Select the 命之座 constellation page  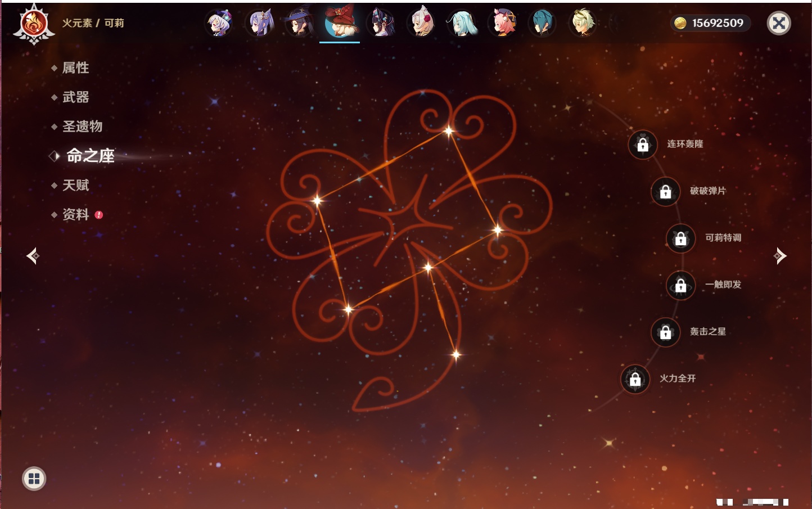pos(90,156)
